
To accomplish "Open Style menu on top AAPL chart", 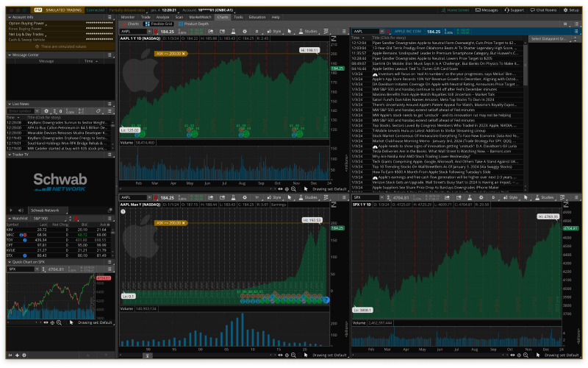I will coord(275,32).
